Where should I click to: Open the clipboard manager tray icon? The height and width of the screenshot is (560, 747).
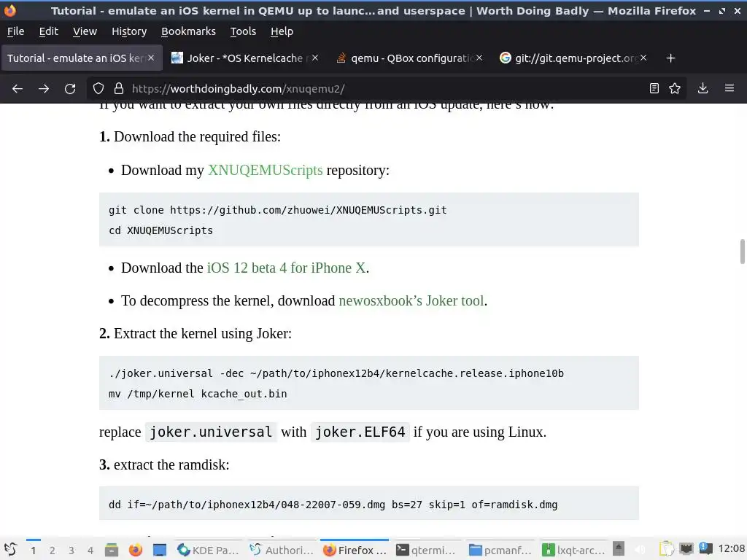667,549
